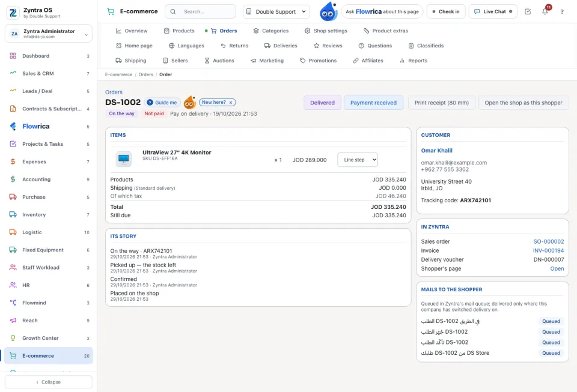Switch to the Products tab
The width and height of the screenshot is (577, 392).
click(179, 31)
